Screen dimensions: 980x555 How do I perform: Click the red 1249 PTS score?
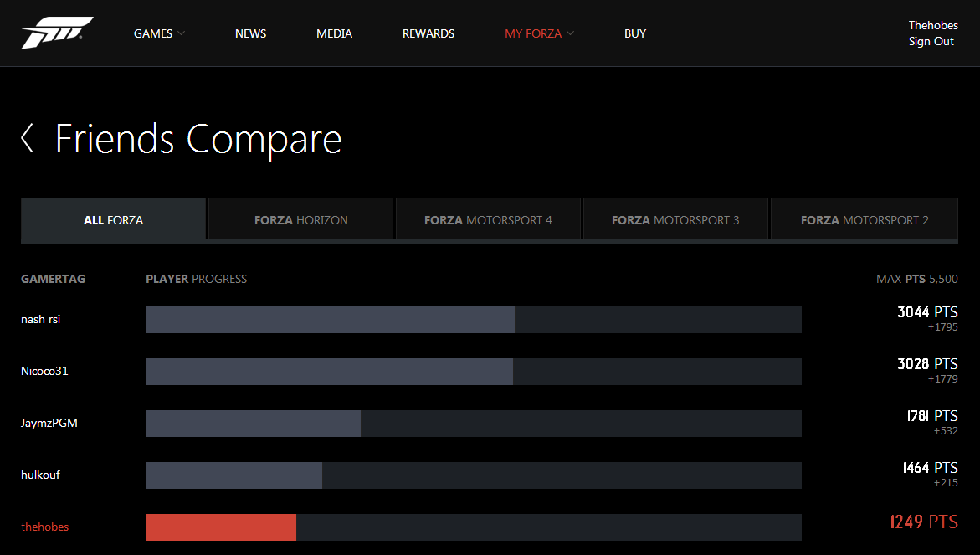click(924, 522)
